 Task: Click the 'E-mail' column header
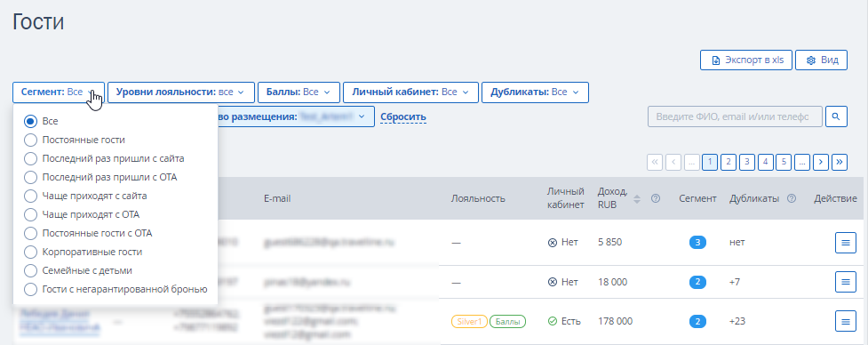pos(277,199)
